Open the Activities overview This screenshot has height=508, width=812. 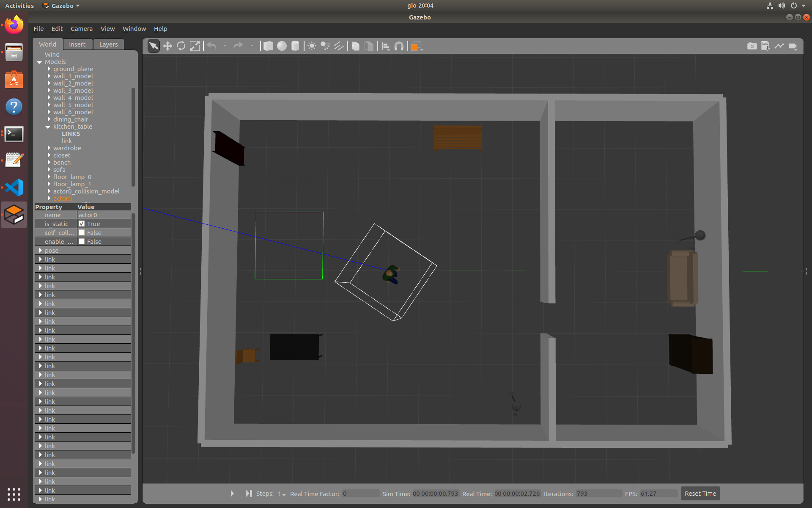point(19,6)
